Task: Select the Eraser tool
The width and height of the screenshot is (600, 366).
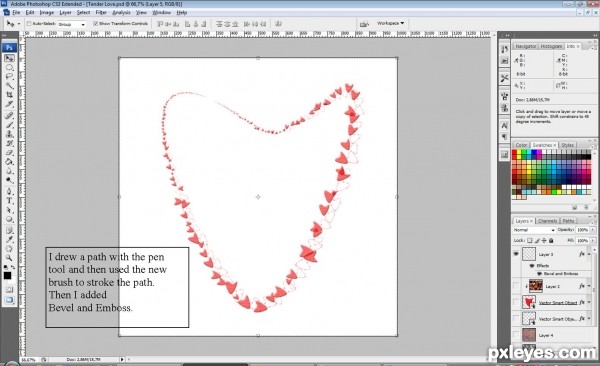Action: tap(9, 152)
